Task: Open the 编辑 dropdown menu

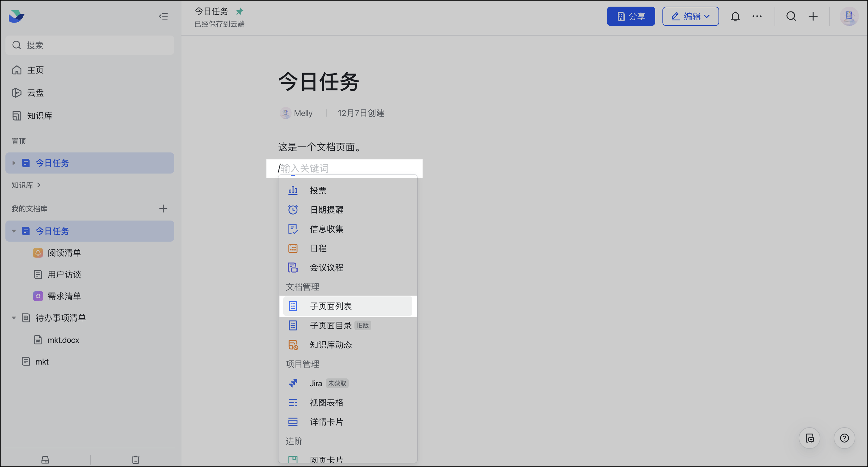Action: (690, 16)
